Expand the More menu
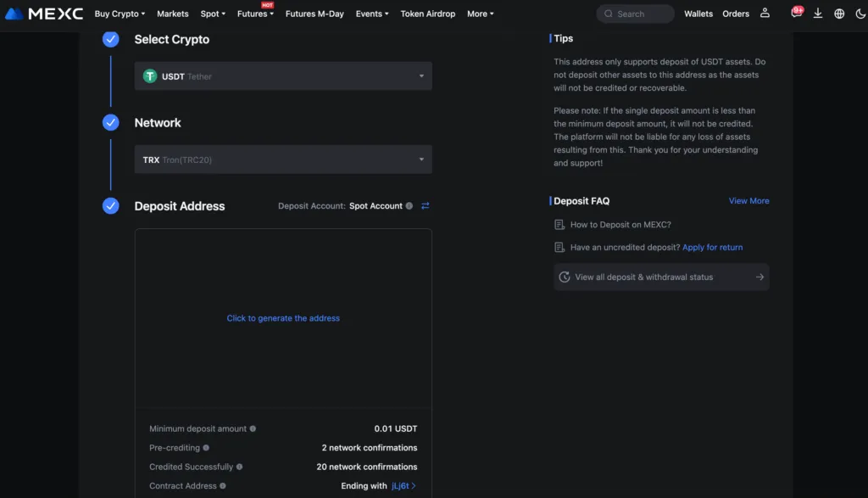868x498 pixels. [x=480, y=14]
